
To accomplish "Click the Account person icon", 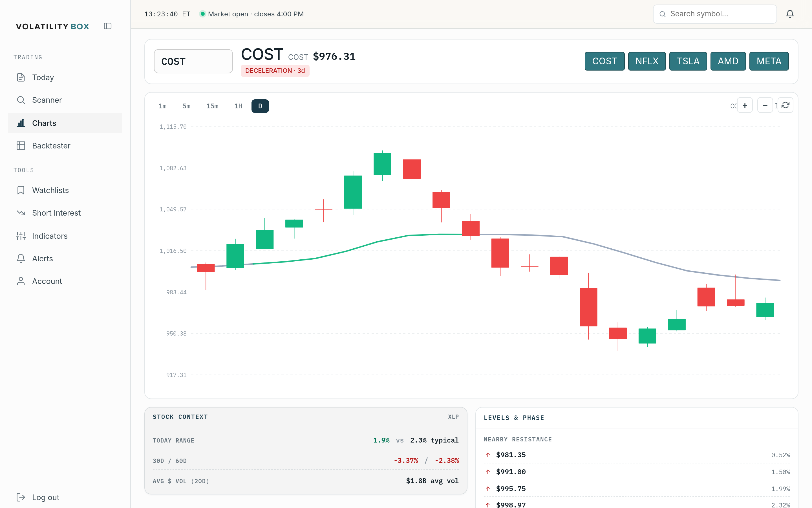I will point(21,281).
